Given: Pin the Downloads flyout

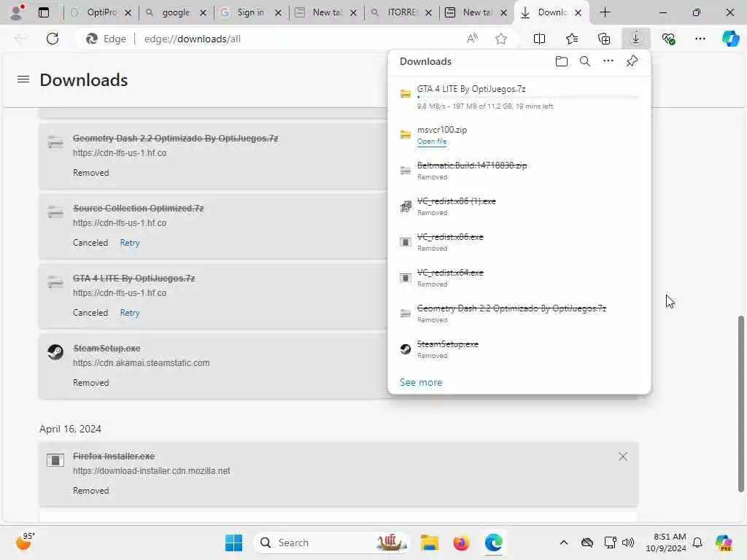Looking at the screenshot, I should 632,61.
